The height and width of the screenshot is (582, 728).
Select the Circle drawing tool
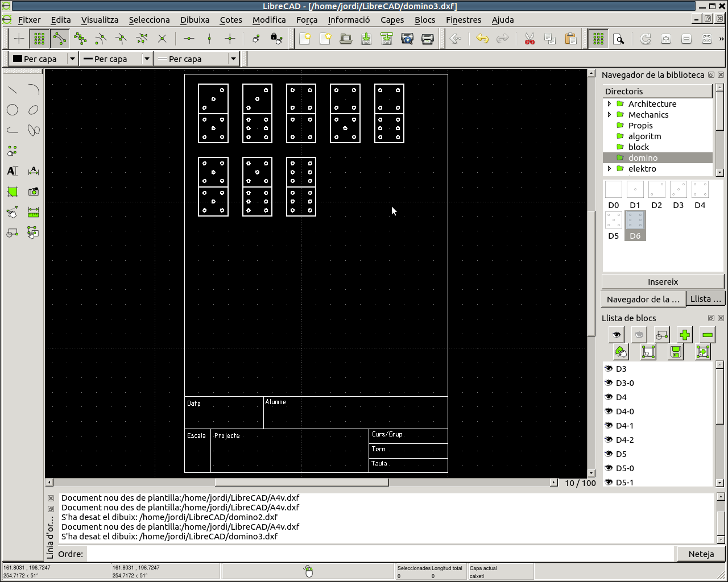pos(13,110)
